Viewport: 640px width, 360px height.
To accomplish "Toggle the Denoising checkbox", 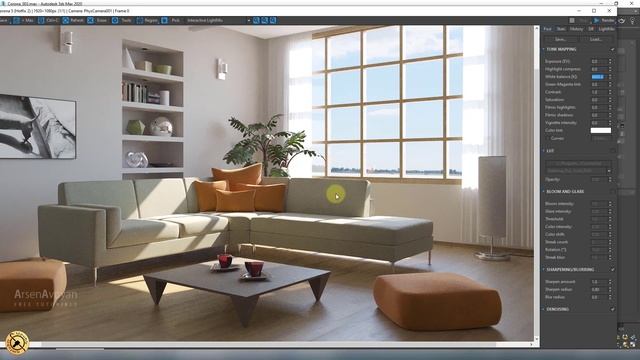I will pos(612,309).
